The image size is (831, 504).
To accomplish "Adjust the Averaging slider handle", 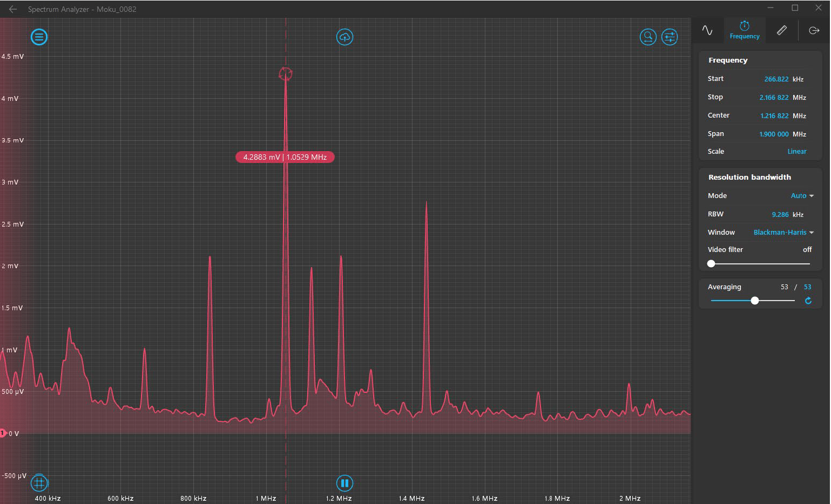I will (x=754, y=301).
